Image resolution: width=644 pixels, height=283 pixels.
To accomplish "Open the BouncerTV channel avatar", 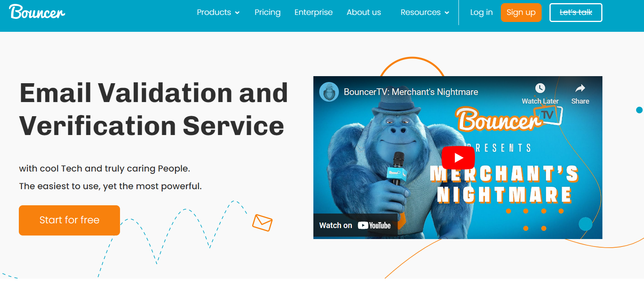I will coord(329,92).
